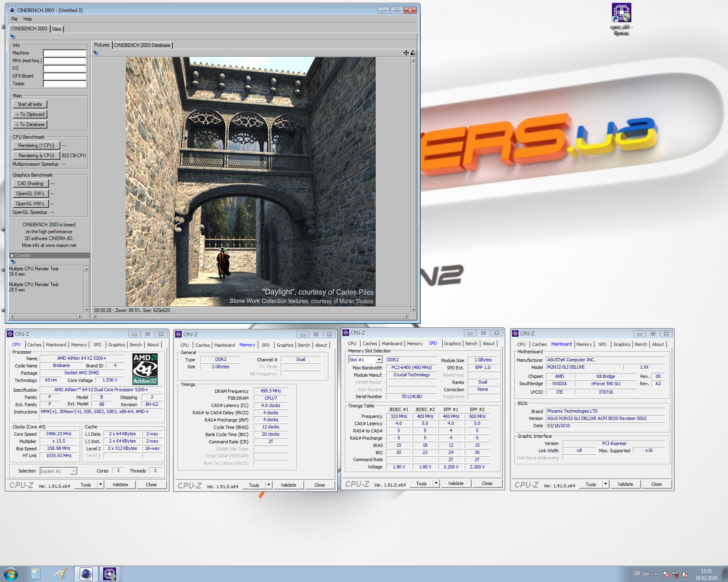Screen dimensions: 728x582
Task: Click the To Database button
Action: tap(30, 124)
